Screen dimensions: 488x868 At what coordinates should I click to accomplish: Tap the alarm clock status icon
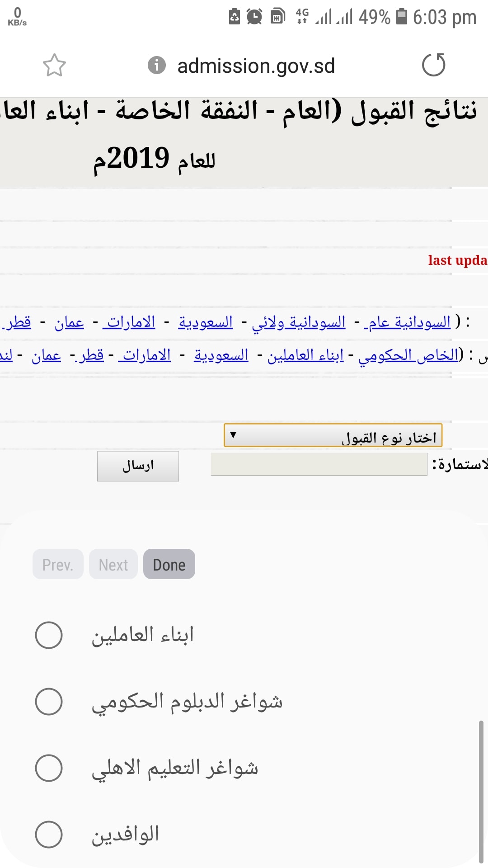(x=254, y=17)
